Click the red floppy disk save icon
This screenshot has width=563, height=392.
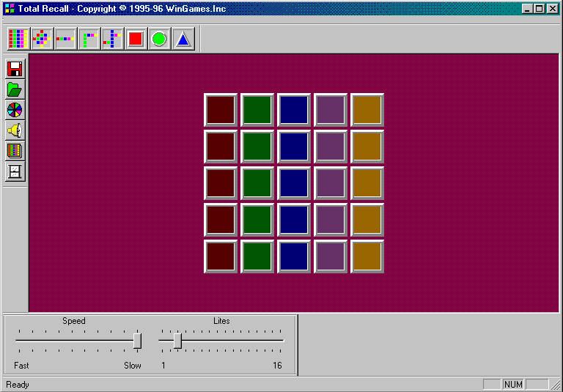(15, 69)
